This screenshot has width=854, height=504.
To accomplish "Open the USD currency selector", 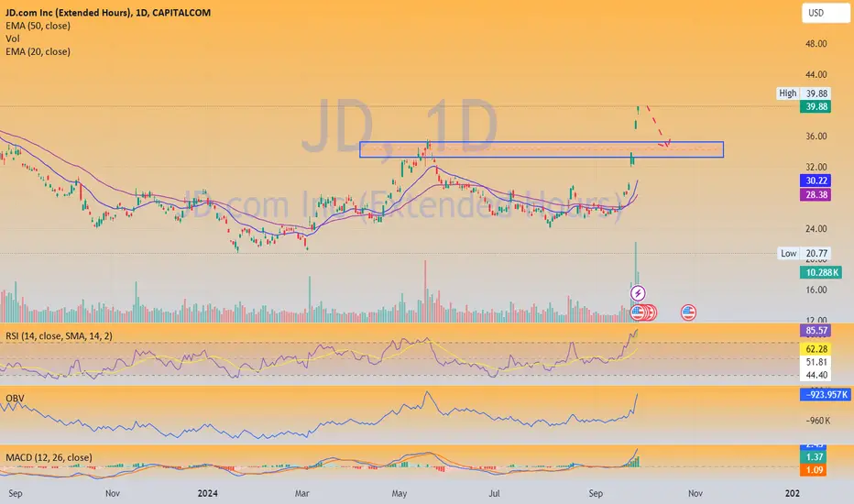I will 825,13.
